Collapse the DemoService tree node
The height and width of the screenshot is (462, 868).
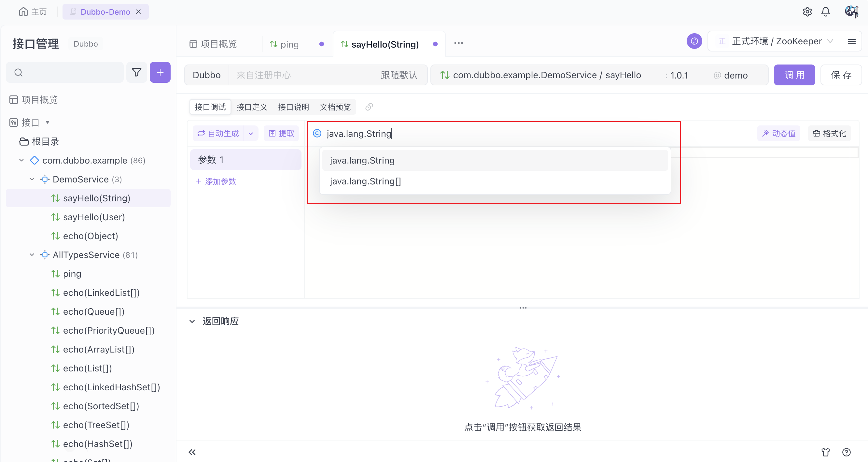click(32, 179)
